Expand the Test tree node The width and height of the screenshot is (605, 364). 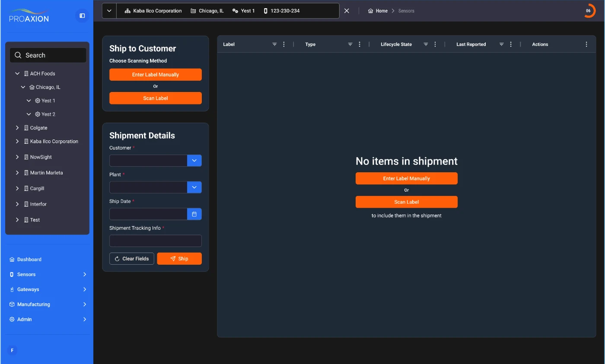17,220
